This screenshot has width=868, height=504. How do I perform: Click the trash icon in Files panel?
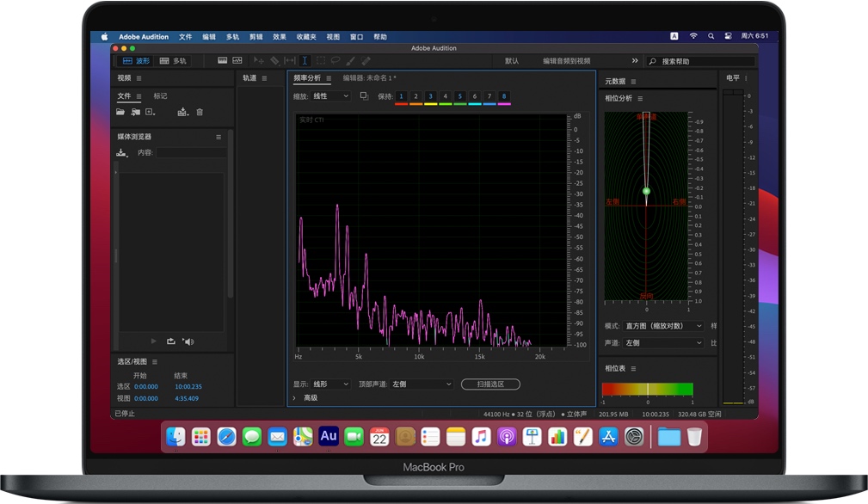pyautogui.click(x=200, y=112)
